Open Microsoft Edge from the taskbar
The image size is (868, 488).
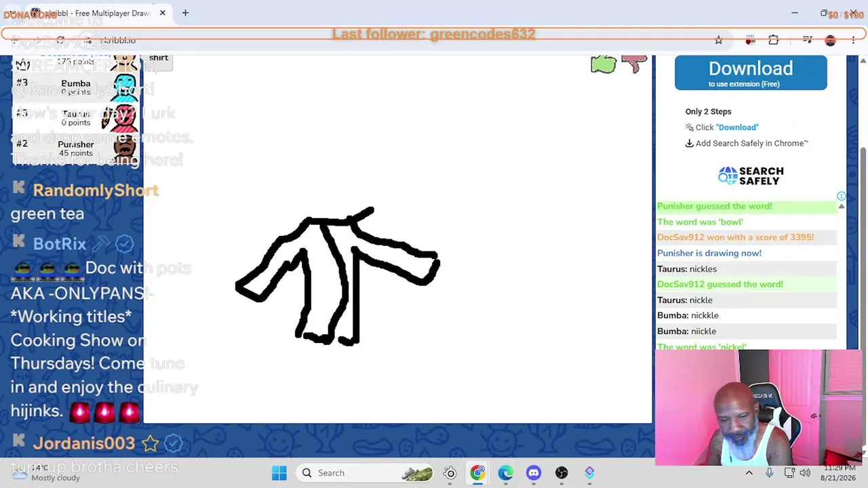[x=506, y=473]
